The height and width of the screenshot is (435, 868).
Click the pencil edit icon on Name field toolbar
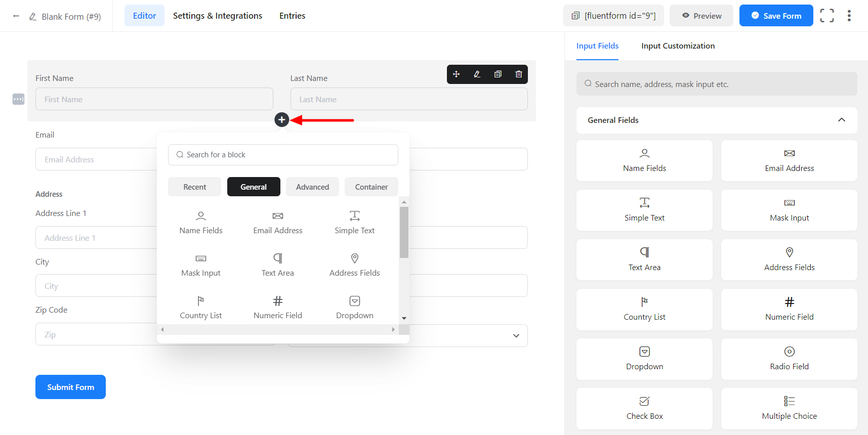point(477,74)
